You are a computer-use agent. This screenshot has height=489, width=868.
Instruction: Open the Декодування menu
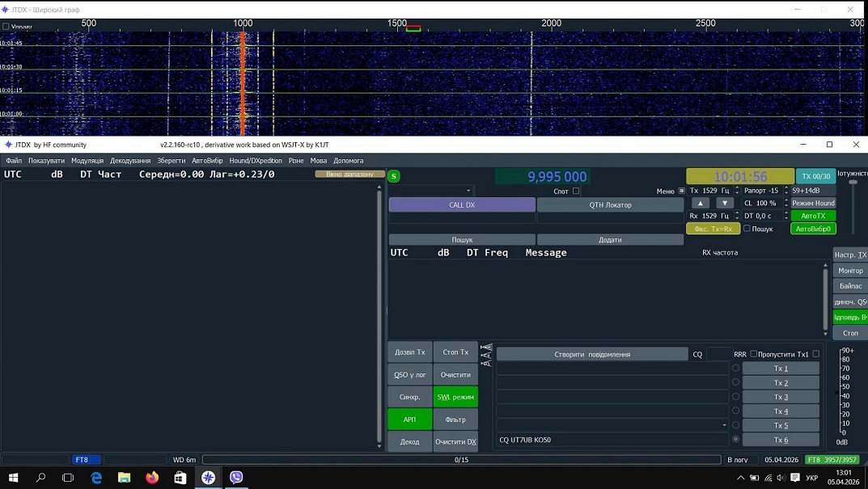[x=130, y=161]
